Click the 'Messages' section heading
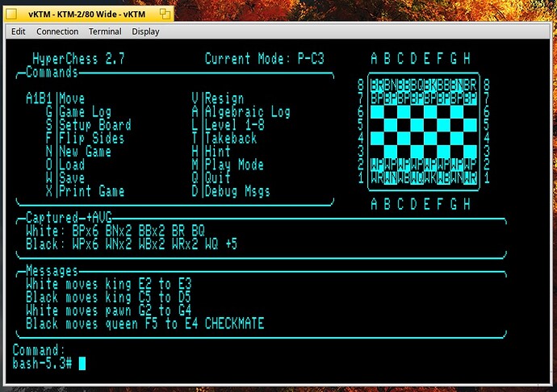 52,271
